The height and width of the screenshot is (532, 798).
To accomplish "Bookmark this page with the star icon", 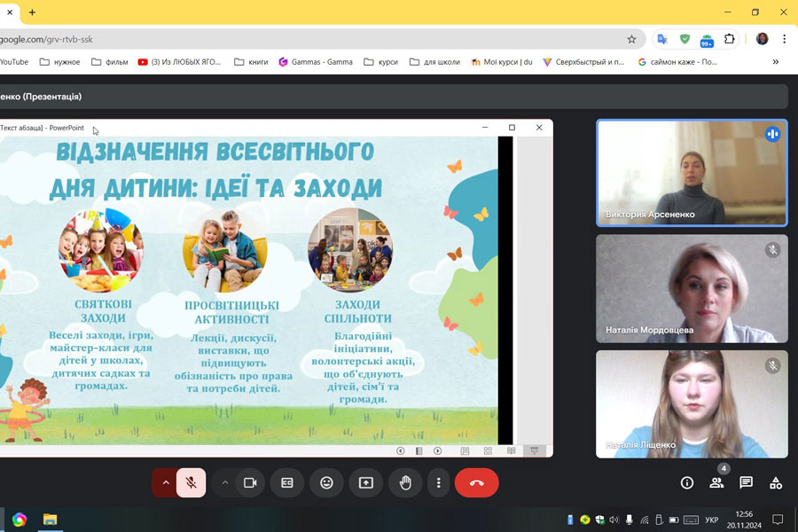I will [x=631, y=39].
